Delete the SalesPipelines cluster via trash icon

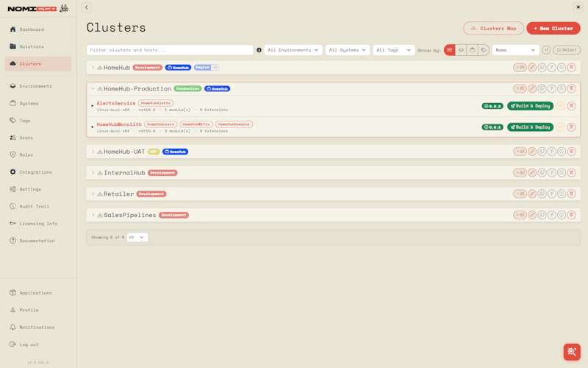571,215
